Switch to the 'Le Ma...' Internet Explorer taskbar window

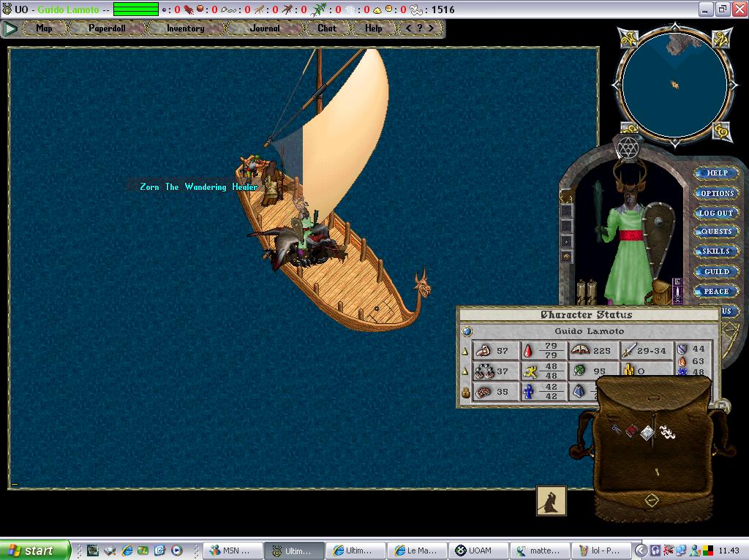(416, 550)
